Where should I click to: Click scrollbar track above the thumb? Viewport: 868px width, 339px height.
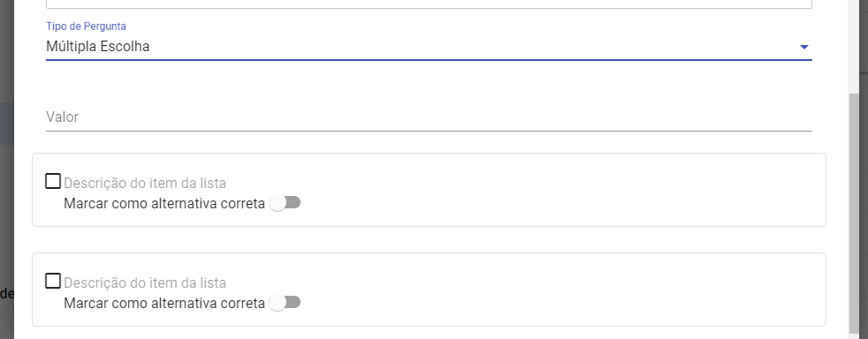855,47
